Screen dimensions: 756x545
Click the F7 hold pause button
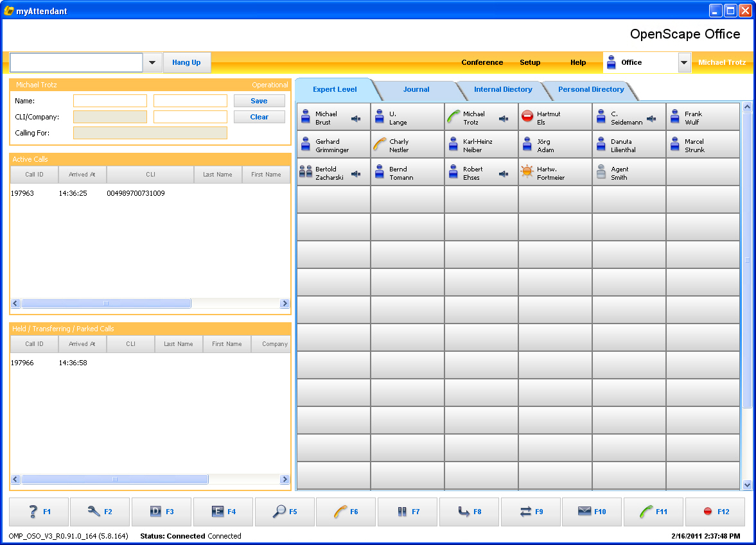(407, 512)
